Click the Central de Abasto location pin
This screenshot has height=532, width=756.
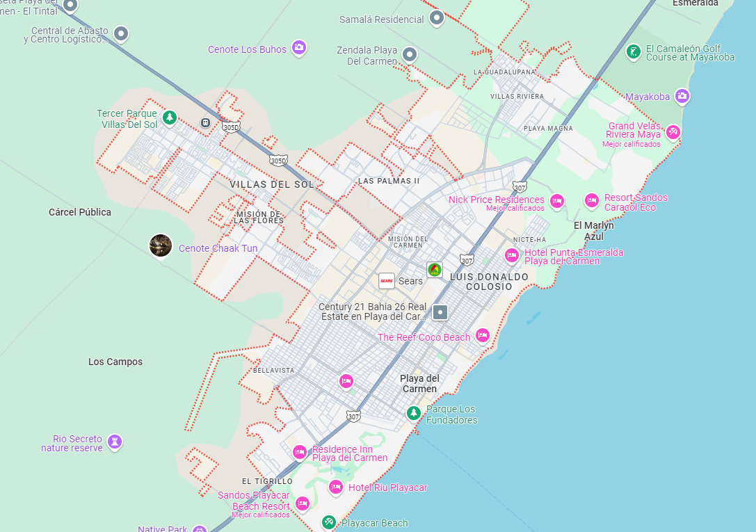(121, 34)
